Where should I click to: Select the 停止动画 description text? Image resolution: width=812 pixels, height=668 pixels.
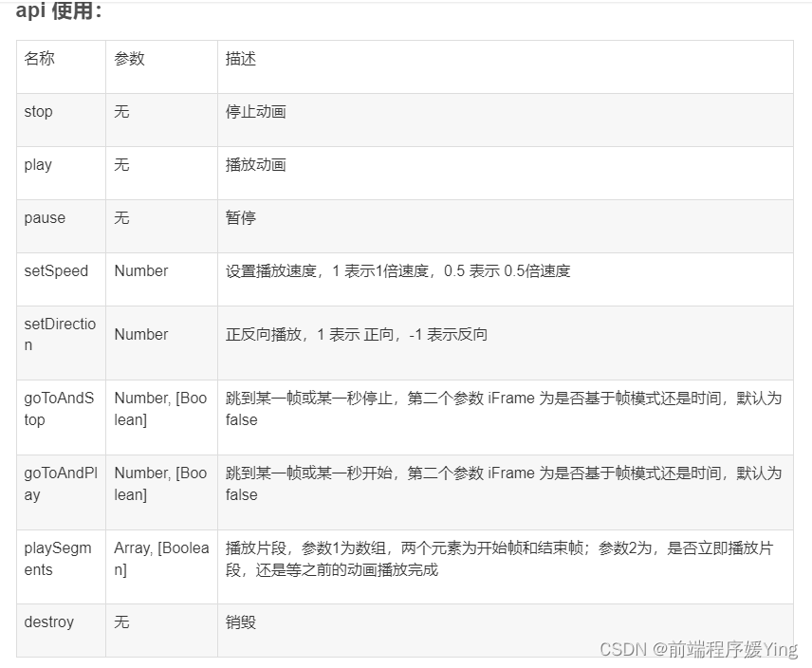point(256,112)
